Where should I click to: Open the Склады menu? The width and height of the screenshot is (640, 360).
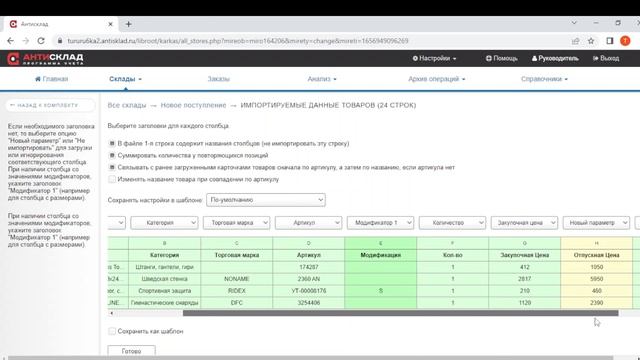click(x=125, y=79)
